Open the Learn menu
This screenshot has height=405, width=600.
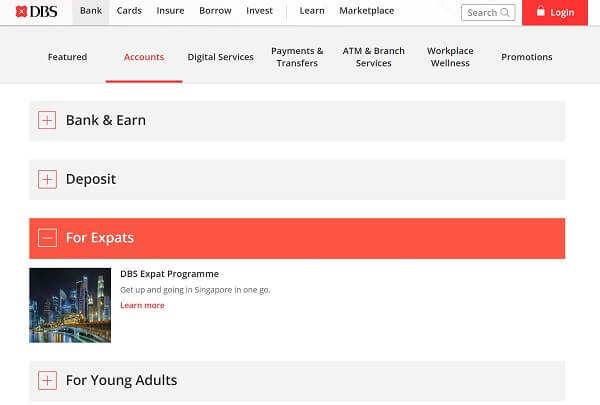click(x=312, y=11)
